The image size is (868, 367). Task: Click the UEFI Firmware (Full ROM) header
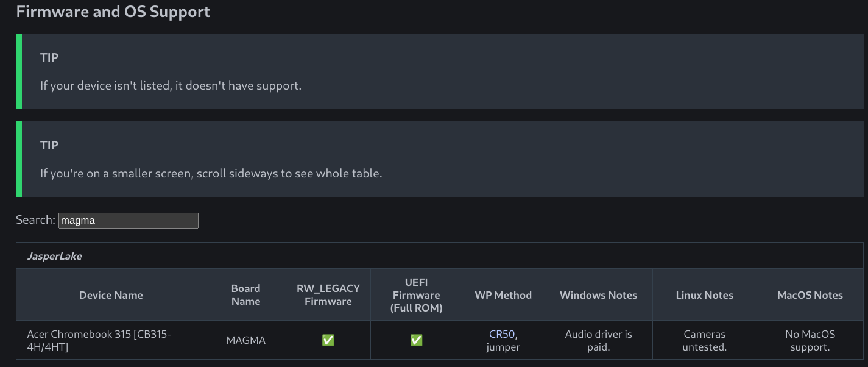pyautogui.click(x=417, y=295)
